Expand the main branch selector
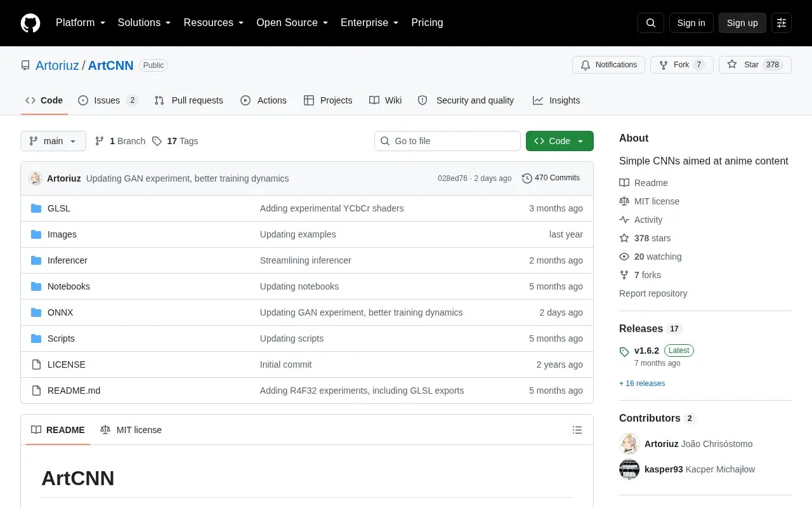This screenshot has height=508, width=812. (53, 141)
